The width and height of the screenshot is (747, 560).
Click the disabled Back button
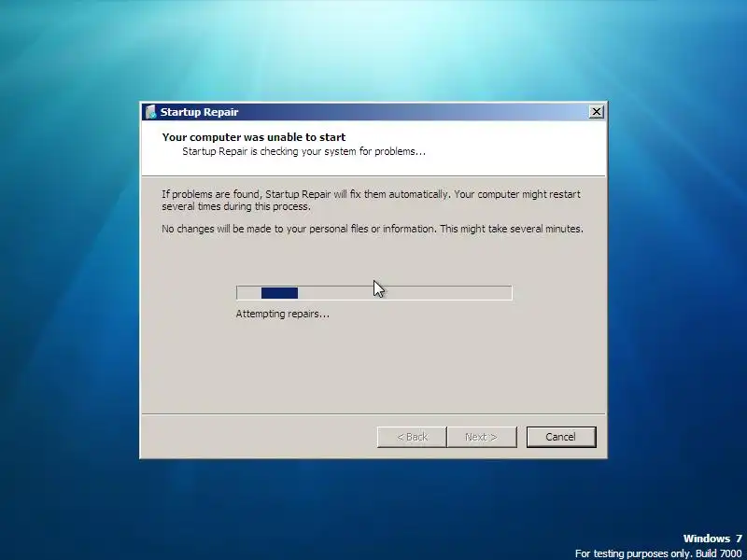click(x=412, y=437)
